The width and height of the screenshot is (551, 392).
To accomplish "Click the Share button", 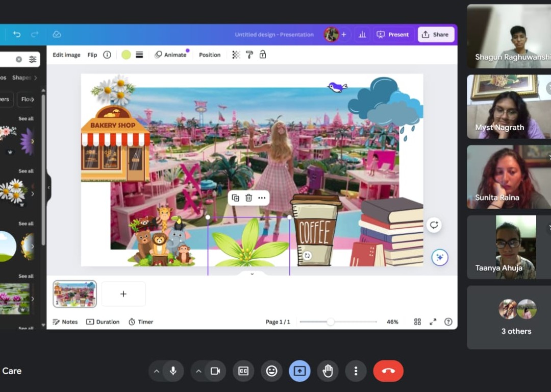I will tap(436, 34).
